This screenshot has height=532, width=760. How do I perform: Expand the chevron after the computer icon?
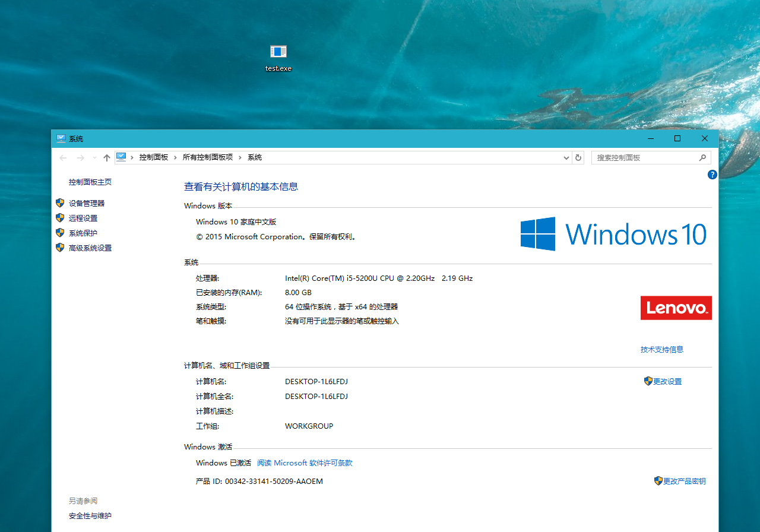tap(132, 157)
